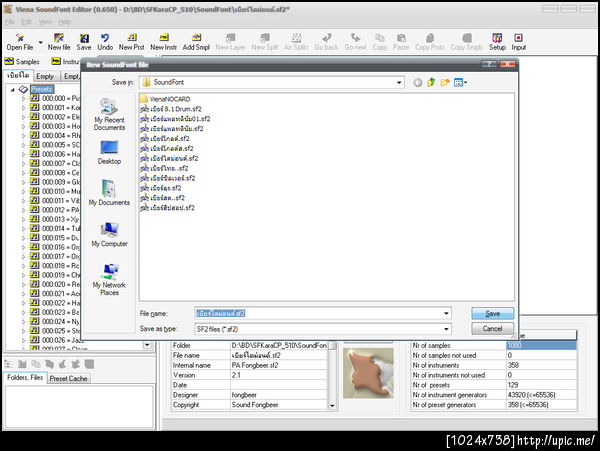
Task: Go to My Recent Documents in dialog
Action: pos(109,114)
